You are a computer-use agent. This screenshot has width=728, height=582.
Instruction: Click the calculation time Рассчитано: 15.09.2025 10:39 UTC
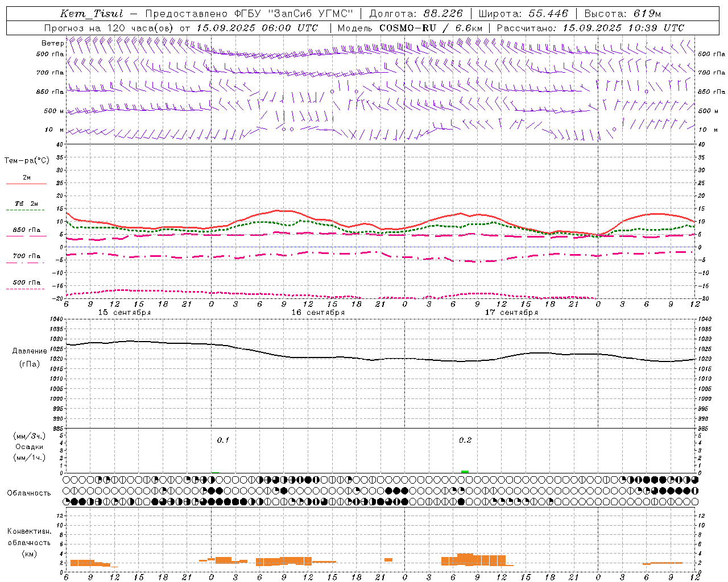(x=590, y=28)
